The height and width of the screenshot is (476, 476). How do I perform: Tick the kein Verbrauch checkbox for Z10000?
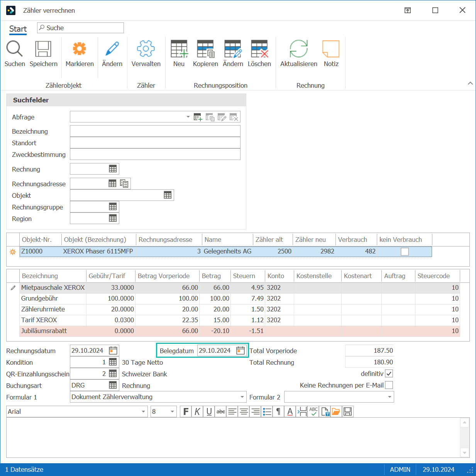pyautogui.click(x=405, y=252)
